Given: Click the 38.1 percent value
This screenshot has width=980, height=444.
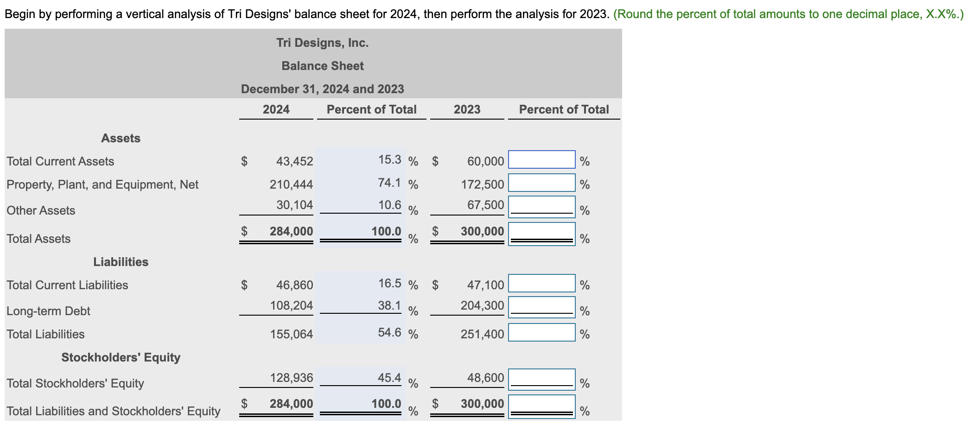Looking at the screenshot, I should click(x=389, y=305).
